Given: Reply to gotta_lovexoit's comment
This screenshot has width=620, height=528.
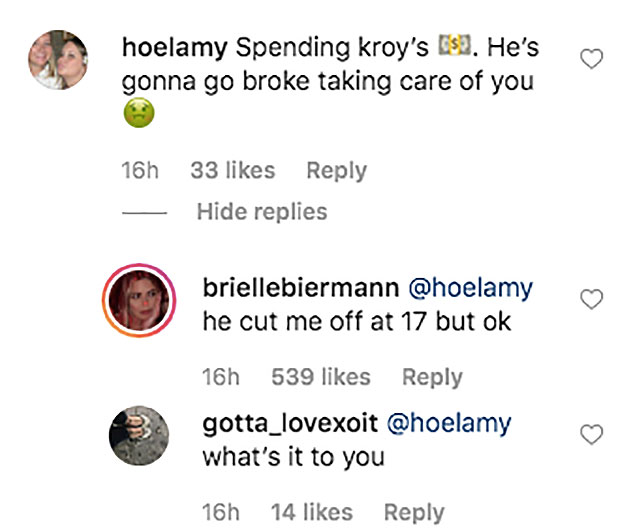Looking at the screenshot, I should tap(414, 512).
